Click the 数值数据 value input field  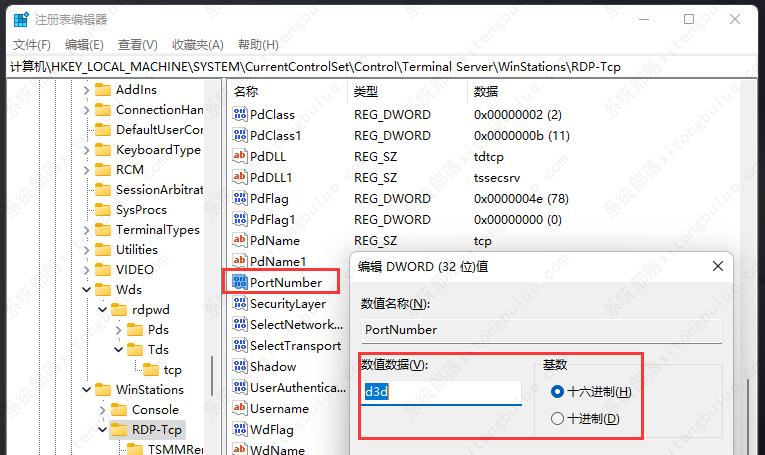440,392
